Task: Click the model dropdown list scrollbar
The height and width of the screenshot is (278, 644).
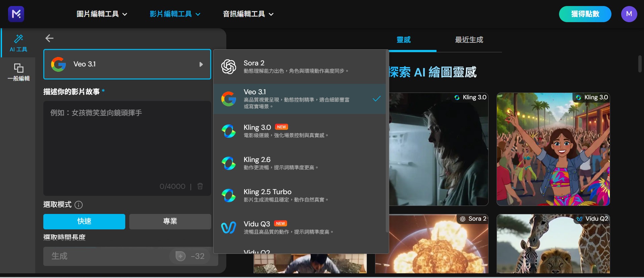Action: (387, 141)
